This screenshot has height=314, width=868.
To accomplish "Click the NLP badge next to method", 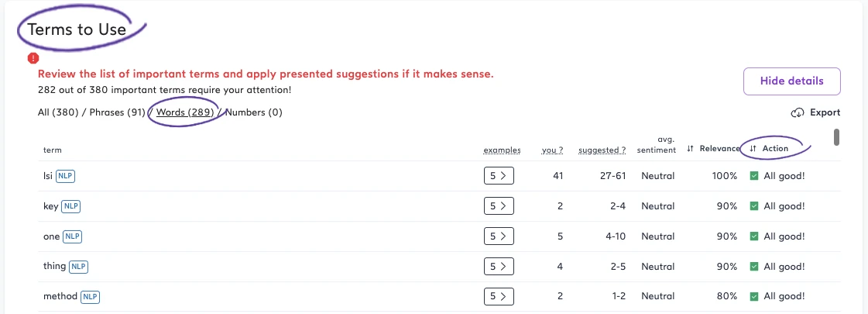I will (91, 296).
